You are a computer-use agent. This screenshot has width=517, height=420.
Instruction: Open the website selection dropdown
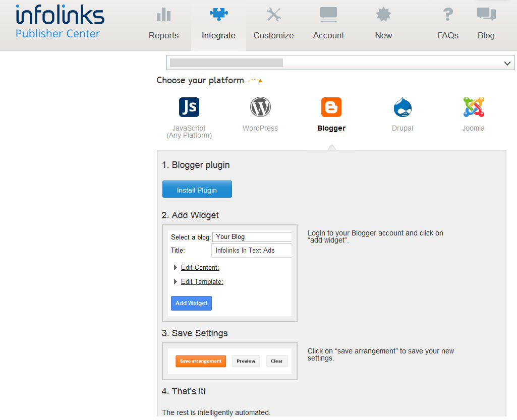340,63
